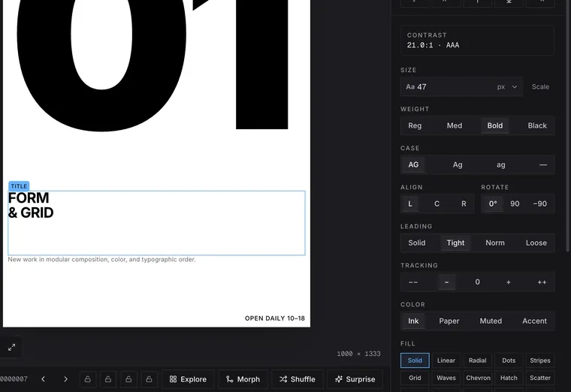This screenshot has width=571, height=392.
Task: Click the contrast readout 21.0:1 · AAA
Action: (x=433, y=45)
